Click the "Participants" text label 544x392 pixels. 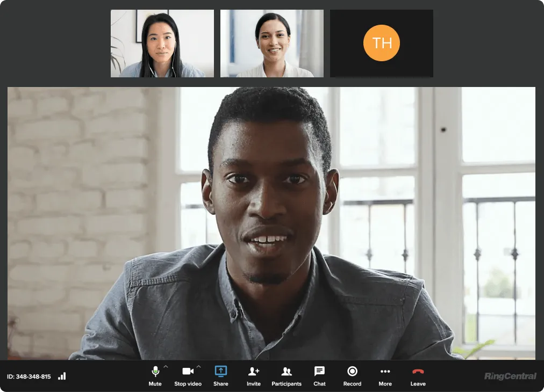287,384
